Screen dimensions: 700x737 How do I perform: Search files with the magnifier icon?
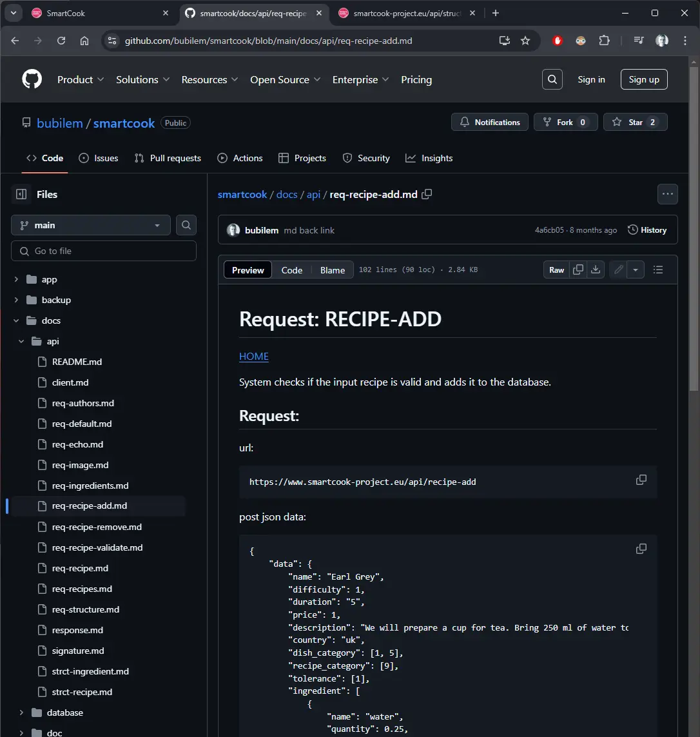pyautogui.click(x=186, y=225)
